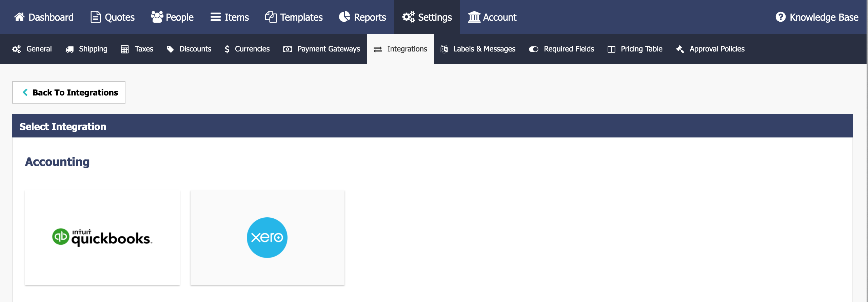Switch to Currencies settings tab
Image resolution: width=868 pixels, height=302 pixels.
(x=252, y=49)
